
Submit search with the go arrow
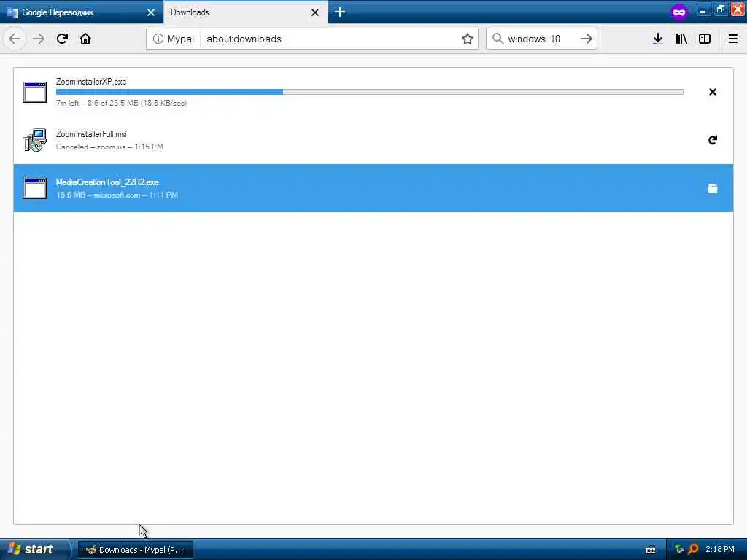[587, 39]
